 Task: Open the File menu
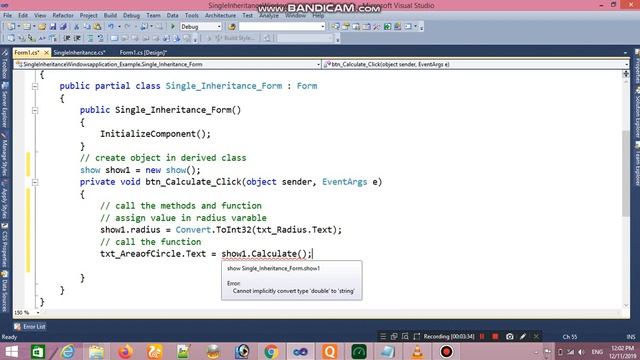pos(7,16)
